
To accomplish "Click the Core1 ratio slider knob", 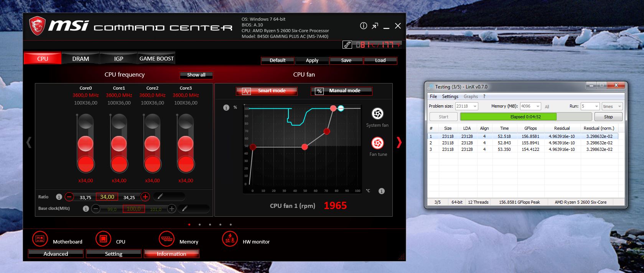I will point(119,144).
